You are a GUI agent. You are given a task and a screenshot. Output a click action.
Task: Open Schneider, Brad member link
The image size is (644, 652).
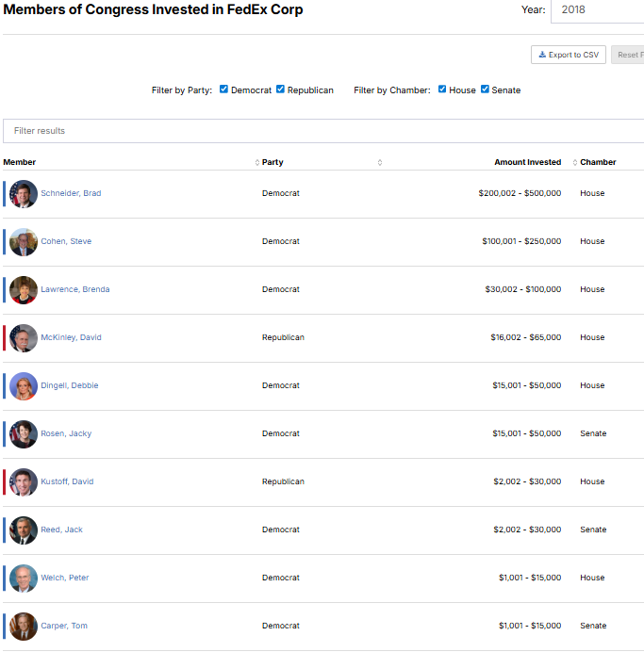tap(71, 193)
